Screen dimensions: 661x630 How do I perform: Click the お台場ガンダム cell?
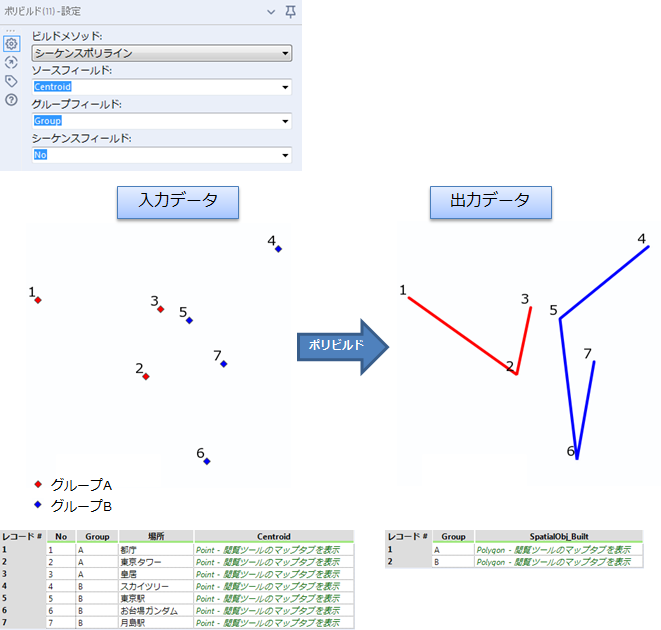(x=156, y=611)
